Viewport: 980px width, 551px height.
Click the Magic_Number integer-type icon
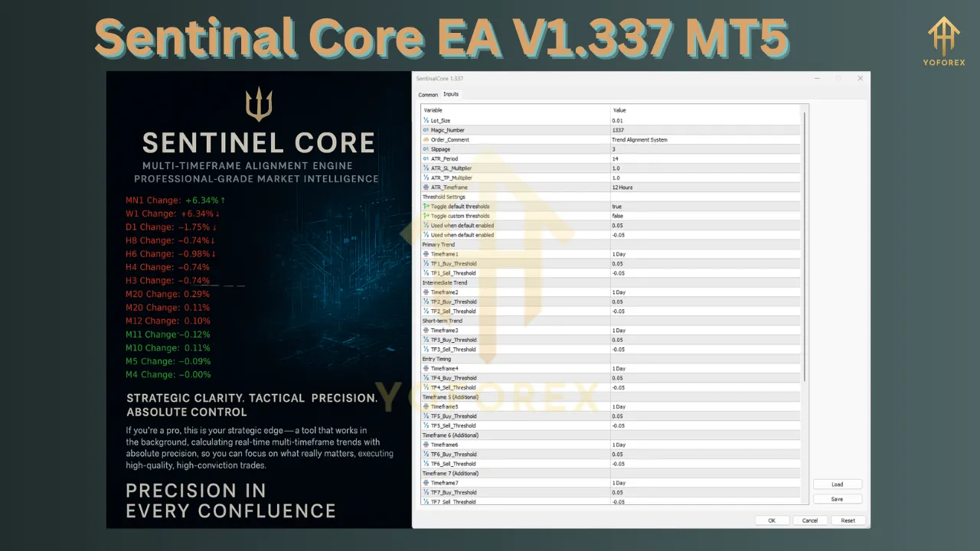[426, 130]
